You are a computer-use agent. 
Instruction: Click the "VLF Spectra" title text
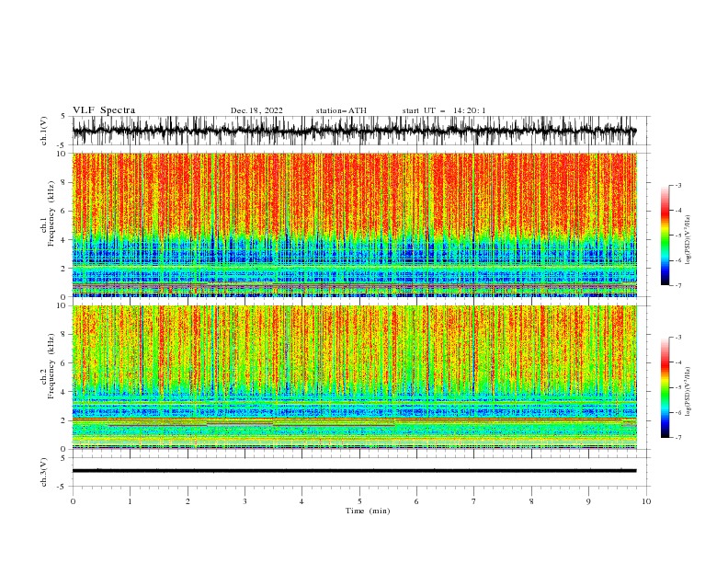(x=104, y=110)
